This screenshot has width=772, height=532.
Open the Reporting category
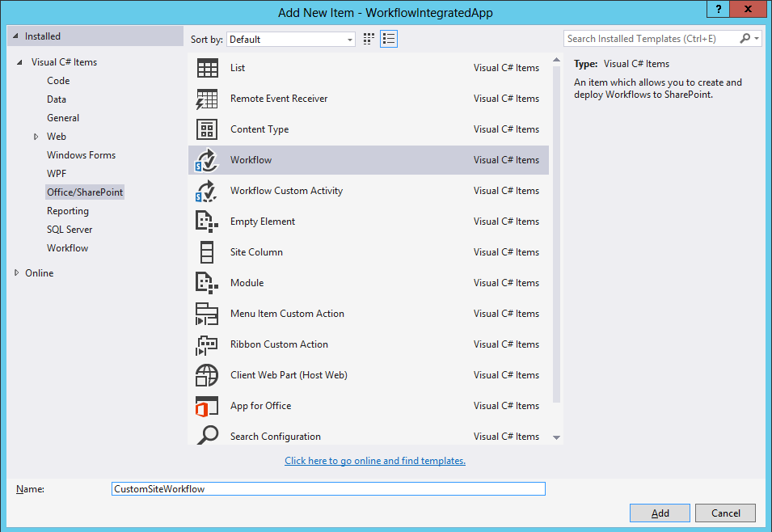click(67, 211)
